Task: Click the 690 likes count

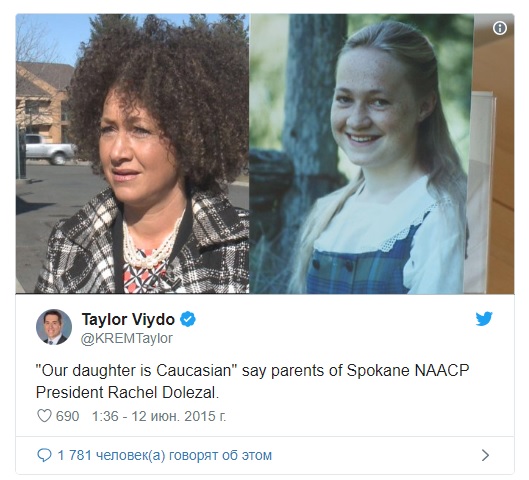Action: click(67, 416)
